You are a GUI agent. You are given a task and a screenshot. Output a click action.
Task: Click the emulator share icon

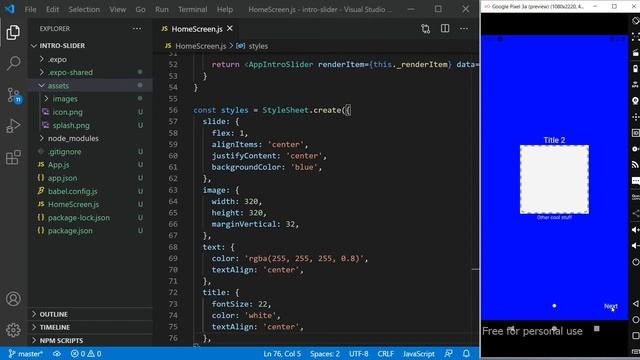(x=636, y=213)
